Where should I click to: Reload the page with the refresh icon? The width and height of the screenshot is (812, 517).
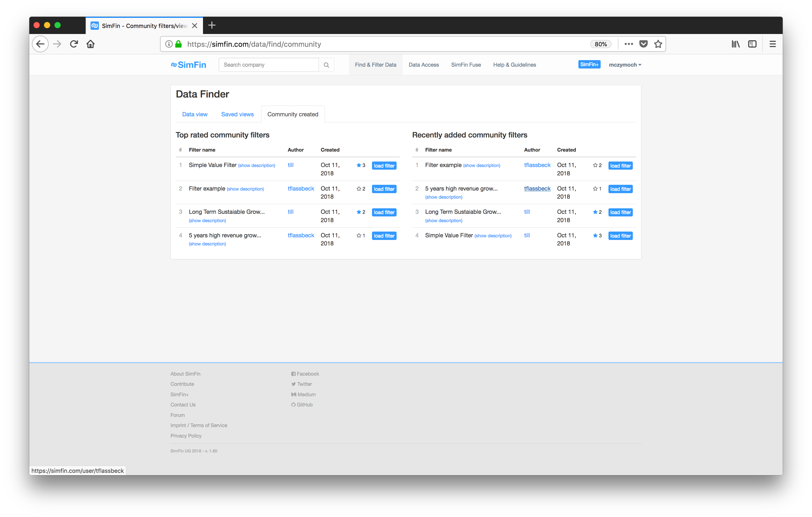[74, 44]
